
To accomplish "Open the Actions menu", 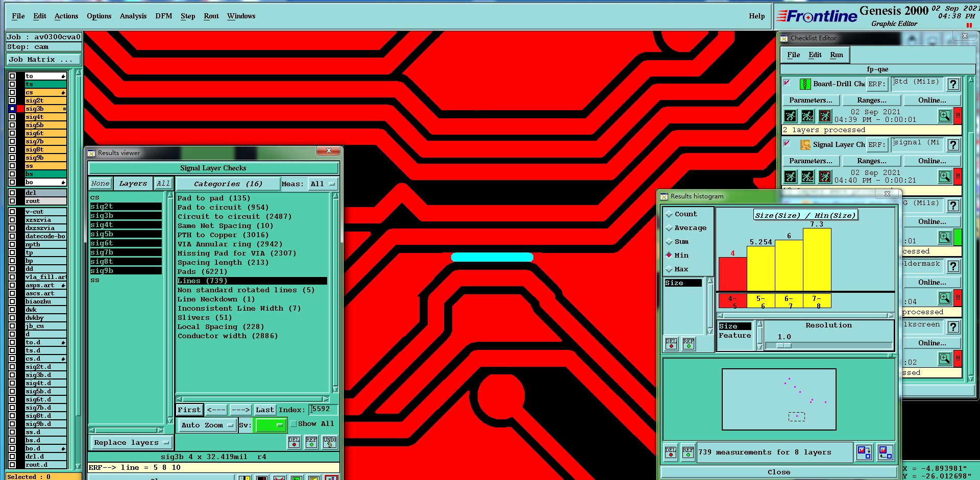I will click(x=66, y=16).
